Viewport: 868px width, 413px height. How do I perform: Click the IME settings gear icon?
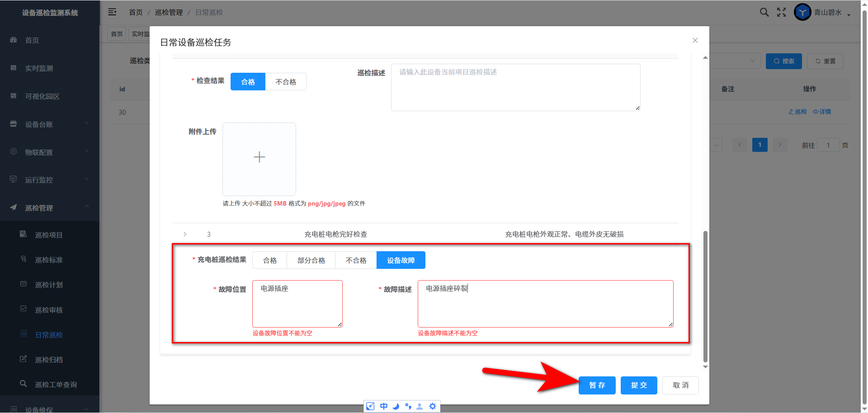[x=433, y=406]
